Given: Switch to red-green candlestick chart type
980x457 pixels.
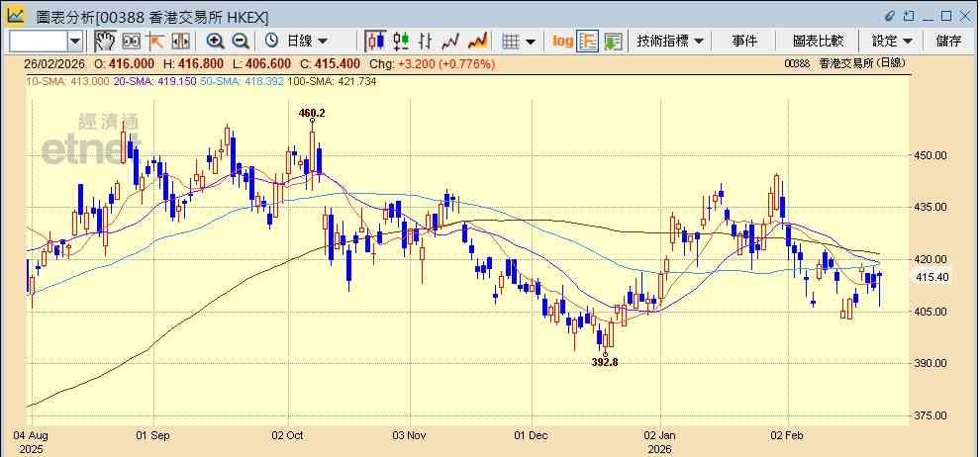Looking at the screenshot, I should 401,42.
